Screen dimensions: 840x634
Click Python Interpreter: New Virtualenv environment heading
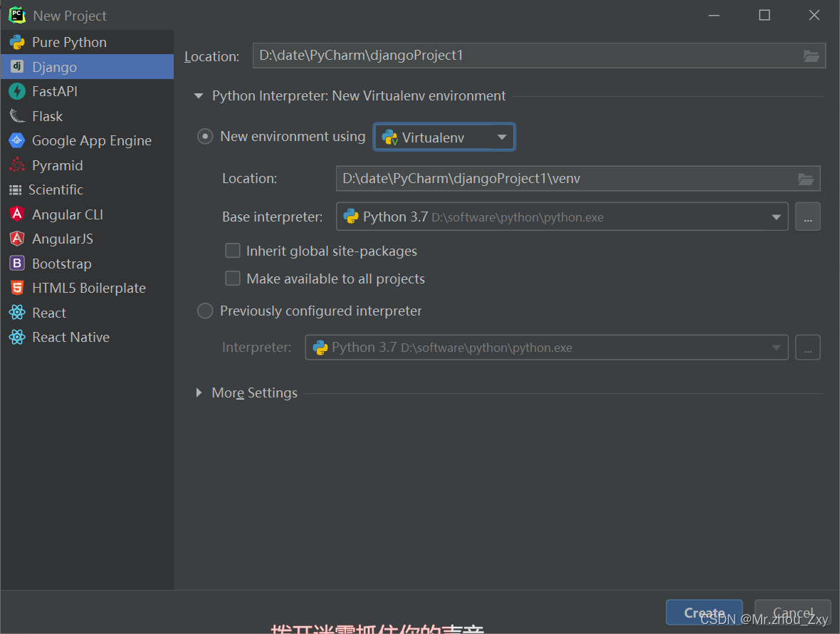tap(358, 96)
